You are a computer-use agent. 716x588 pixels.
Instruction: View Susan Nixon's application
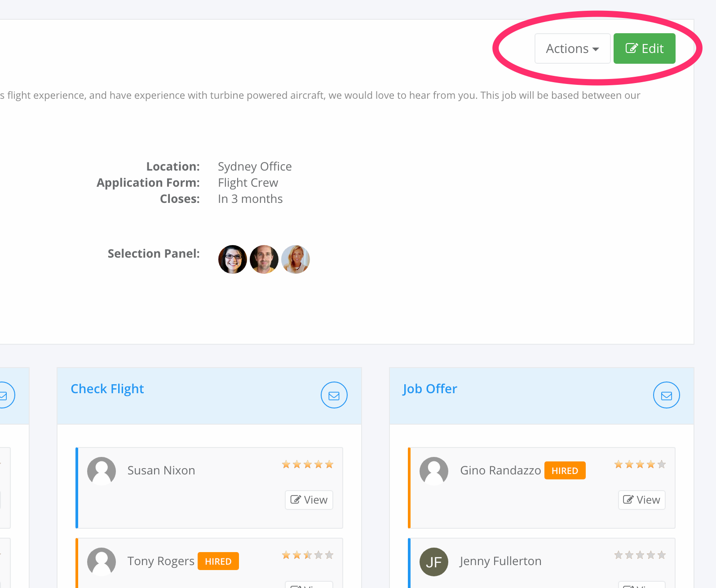click(x=309, y=500)
